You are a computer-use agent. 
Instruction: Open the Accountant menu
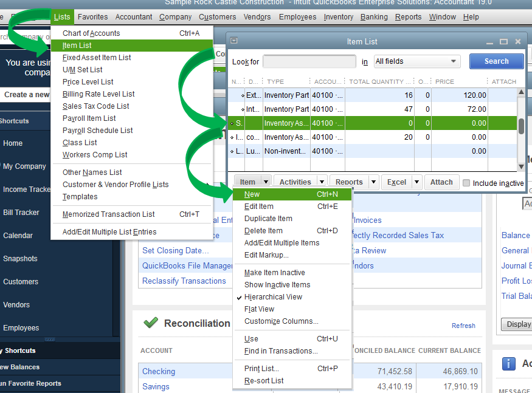coord(134,17)
